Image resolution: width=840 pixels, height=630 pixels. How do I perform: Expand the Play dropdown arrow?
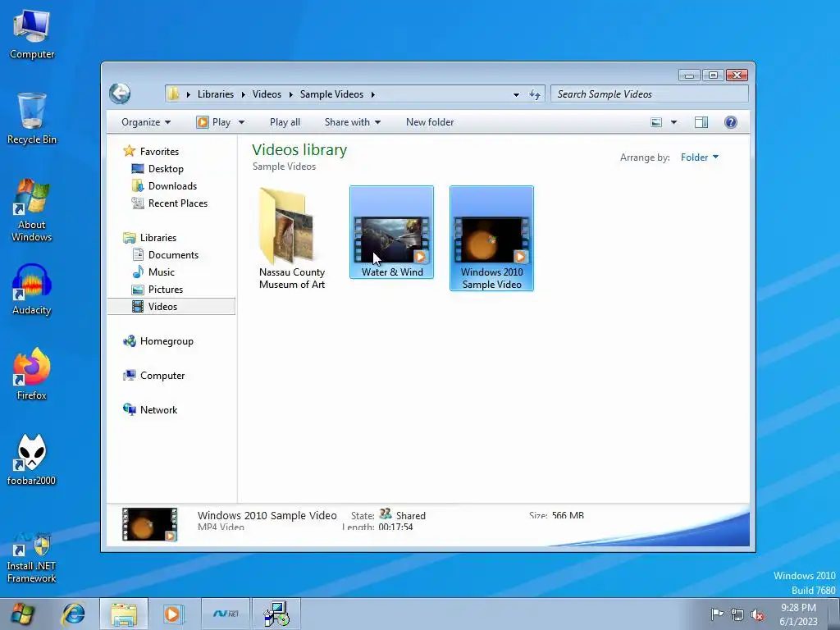[242, 122]
